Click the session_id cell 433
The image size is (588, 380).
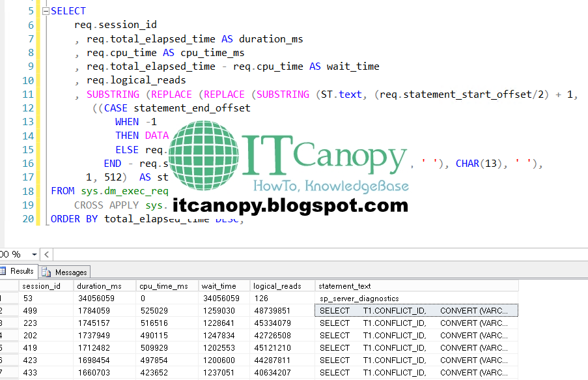point(46,373)
